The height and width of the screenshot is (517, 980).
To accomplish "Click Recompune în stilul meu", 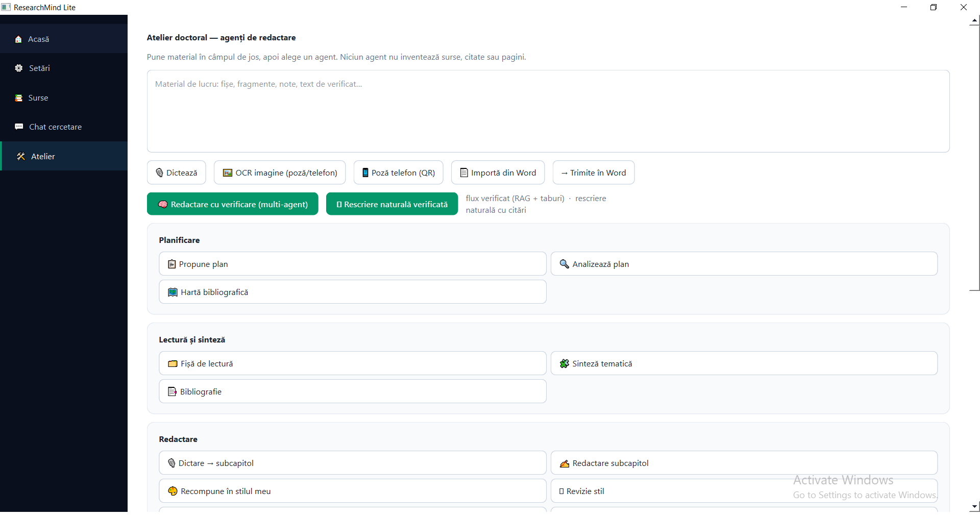I will 353,491.
